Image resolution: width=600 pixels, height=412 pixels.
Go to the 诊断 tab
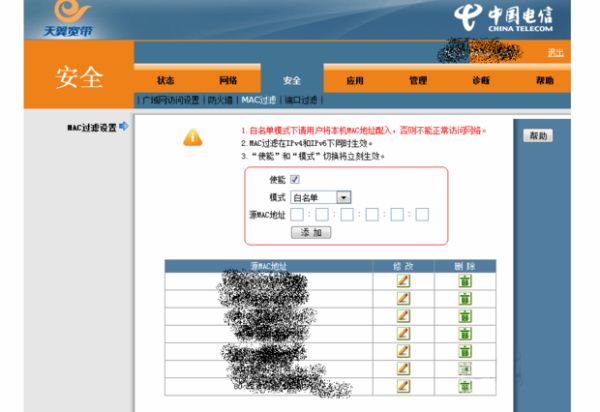point(480,80)
